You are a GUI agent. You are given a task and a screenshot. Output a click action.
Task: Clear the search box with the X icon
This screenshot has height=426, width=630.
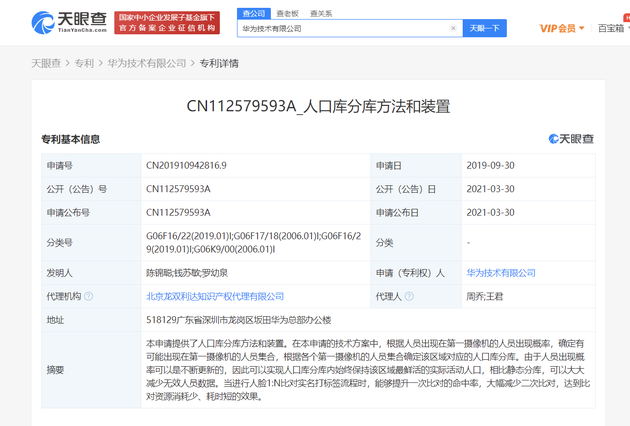453,28
